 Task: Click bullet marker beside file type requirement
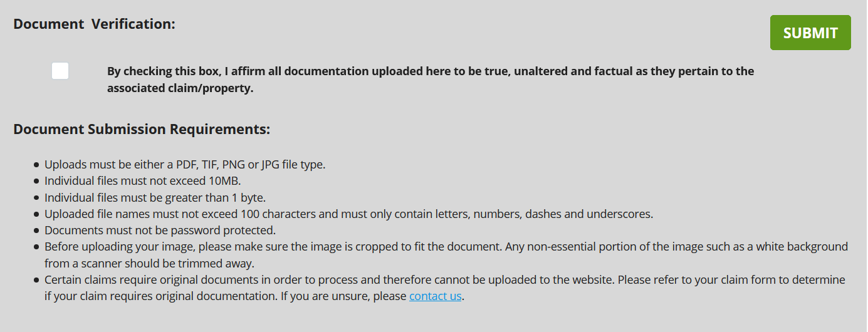tap(36, 165)
